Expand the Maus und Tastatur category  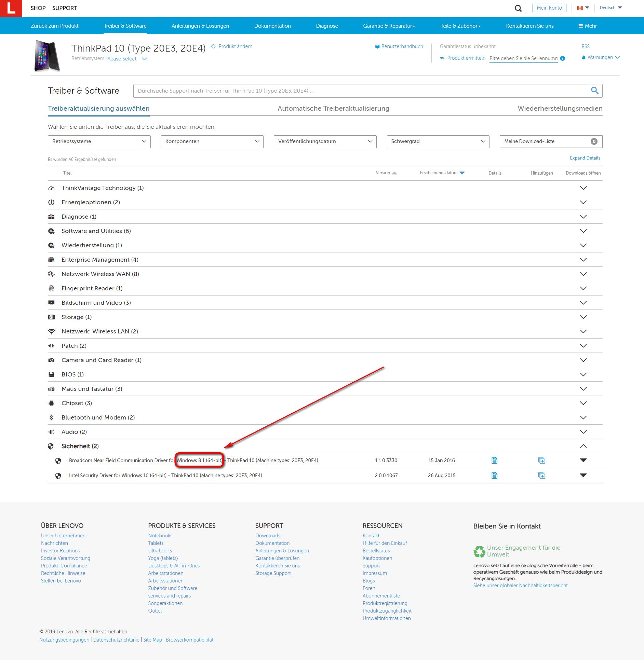coord(583,389)
